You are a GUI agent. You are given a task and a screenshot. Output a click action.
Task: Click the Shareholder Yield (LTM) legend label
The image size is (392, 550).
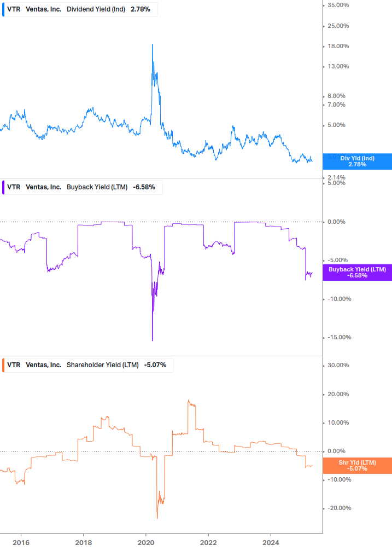(103, 365)
